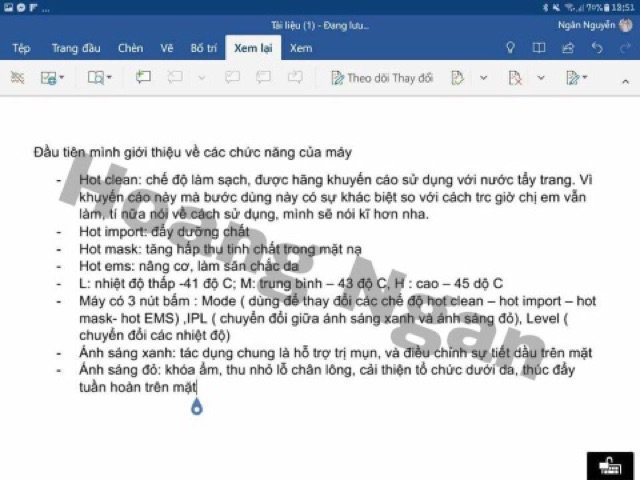640x480 pixels.
Task: Place cursor at 'Hot clean: chế độ làm sạch'
Action: click(163, 180)
